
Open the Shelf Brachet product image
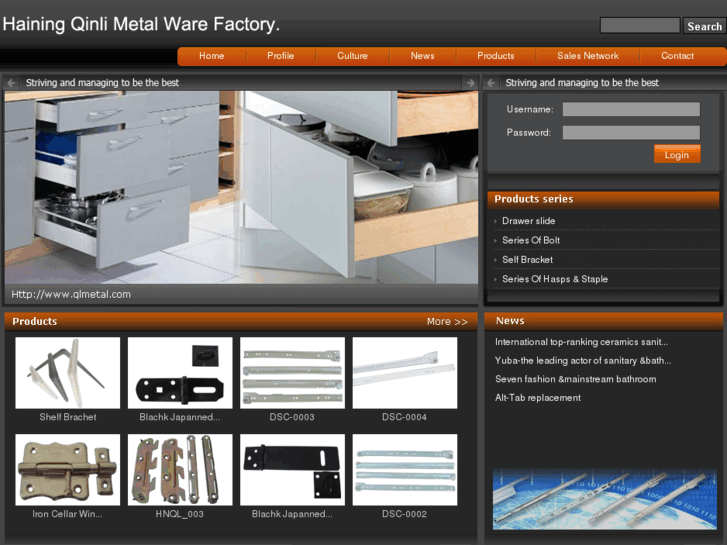coord(67,373)
